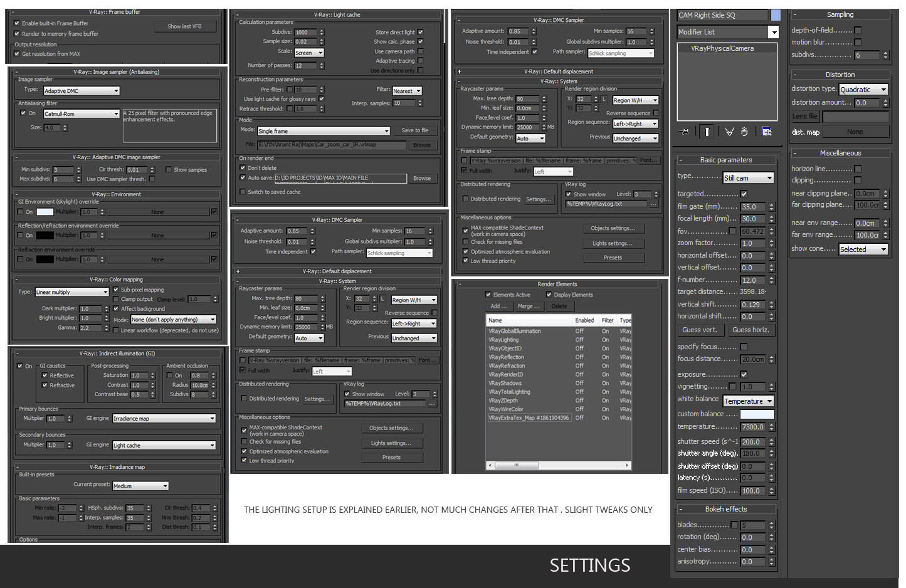Open show cone dropdown (Selected)
This screenshot has height=588, width=906.
[x=864, y=249]
